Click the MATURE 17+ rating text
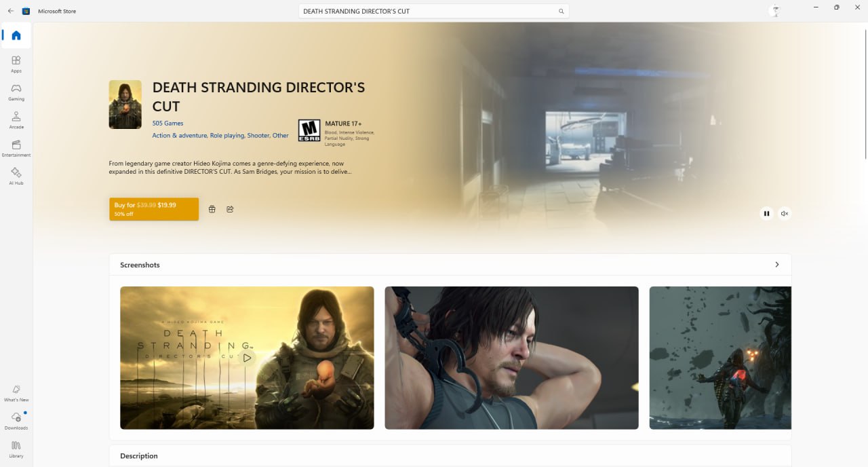Image resolution: width=868 pixels, height=467 pixels. tap(343, 124)
